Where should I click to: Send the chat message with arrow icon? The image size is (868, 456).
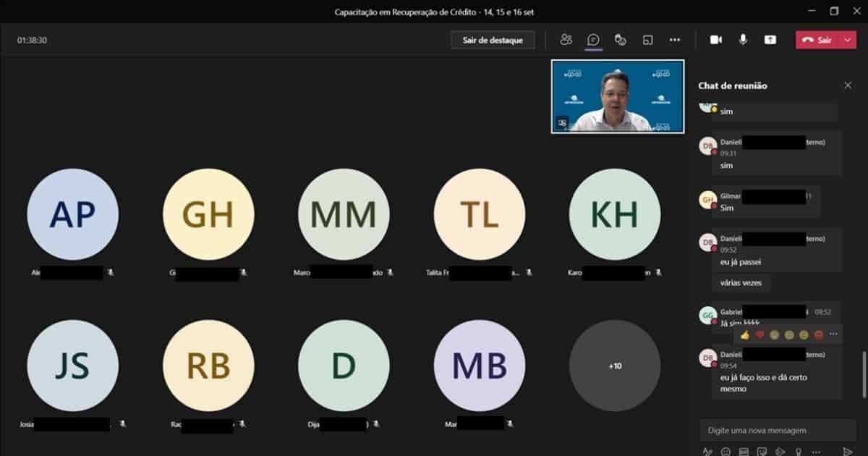[848, 451]
